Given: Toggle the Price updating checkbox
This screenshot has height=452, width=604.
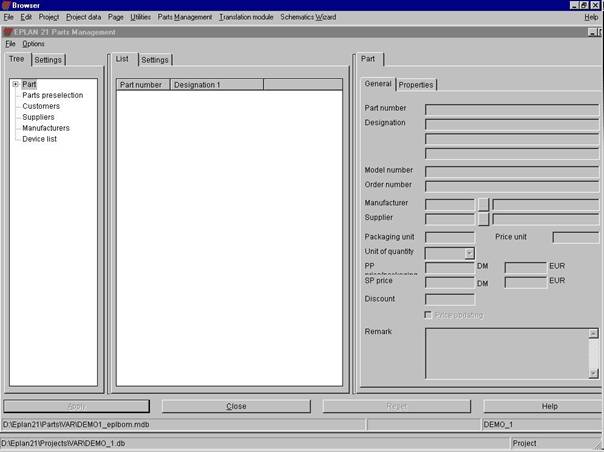Looking at the screenshot, I should coord(429,315).
